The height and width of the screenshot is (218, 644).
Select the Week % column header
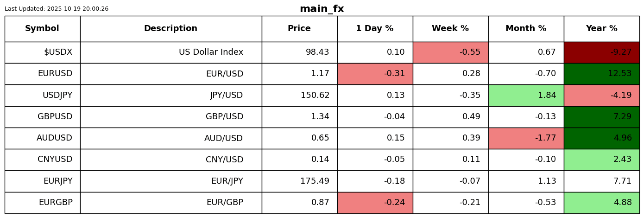point(450,29)
